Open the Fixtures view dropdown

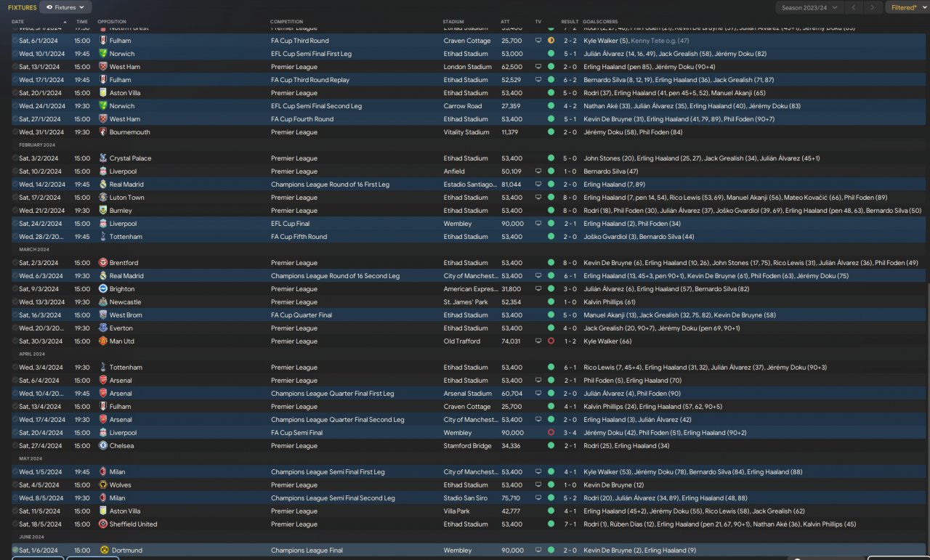point(65,7)
